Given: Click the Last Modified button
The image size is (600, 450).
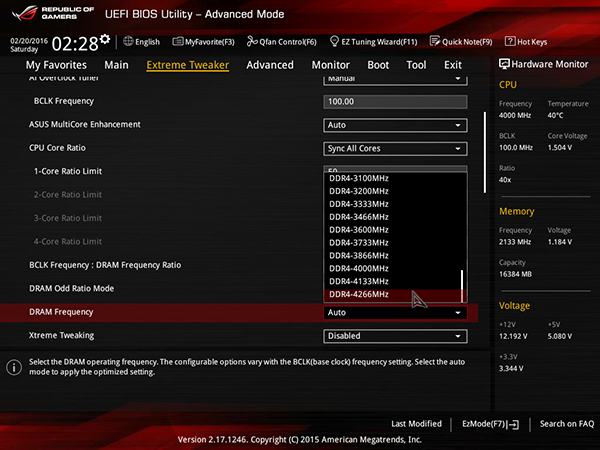Looking at the screenshot, I should click(x=416, y=424).
